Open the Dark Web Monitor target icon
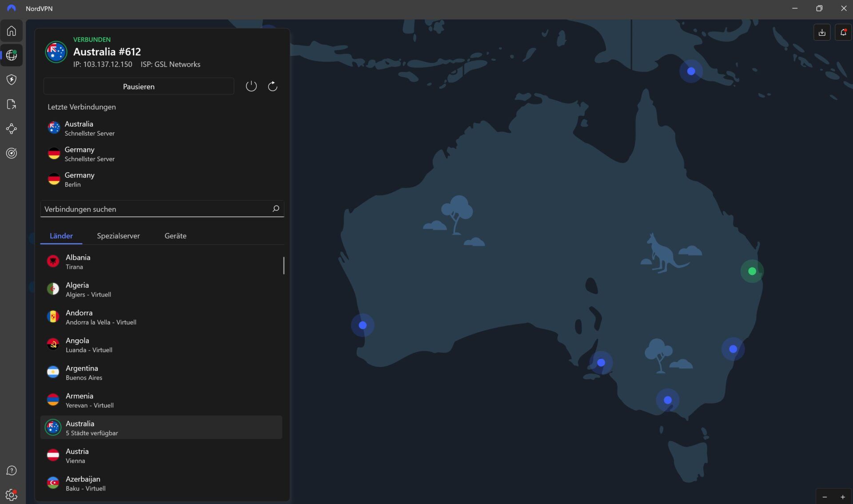This screenshot has height=504, width=853. tap(12, 153)
